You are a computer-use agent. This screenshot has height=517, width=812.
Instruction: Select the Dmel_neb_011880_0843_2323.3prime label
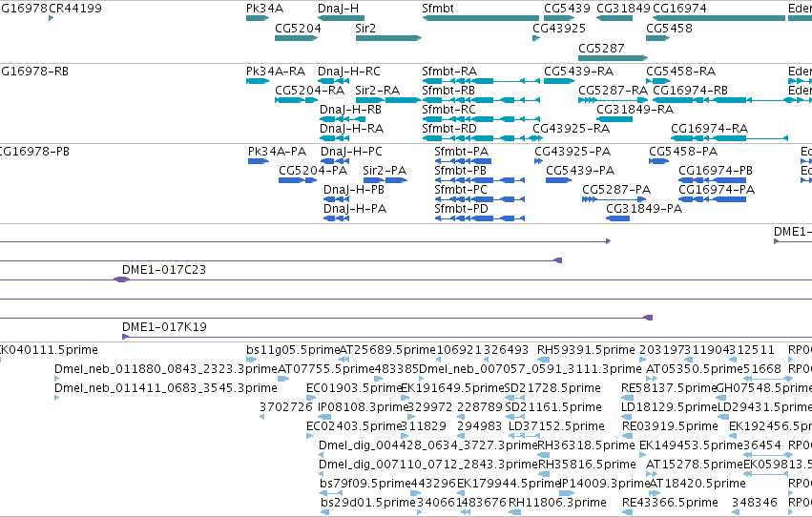pyautogui.click(x=166, y=369)
